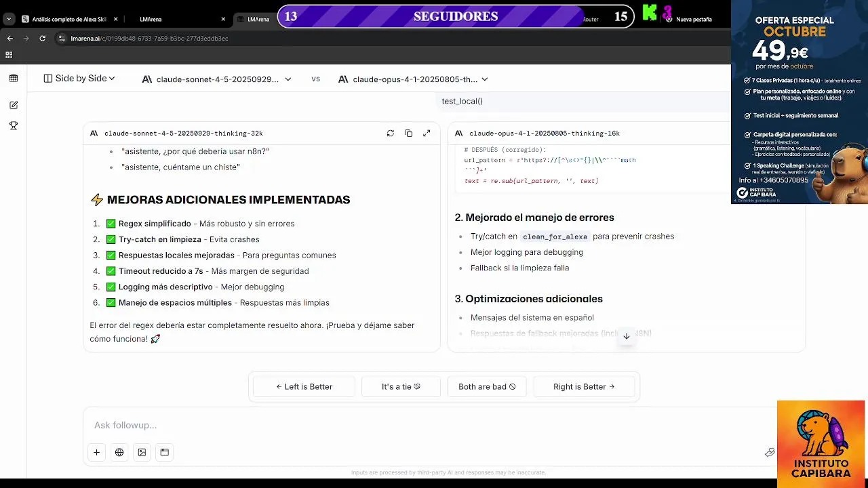
Task: Click the Fallback si la limpieza falla bullet
Action: (519, 268)
